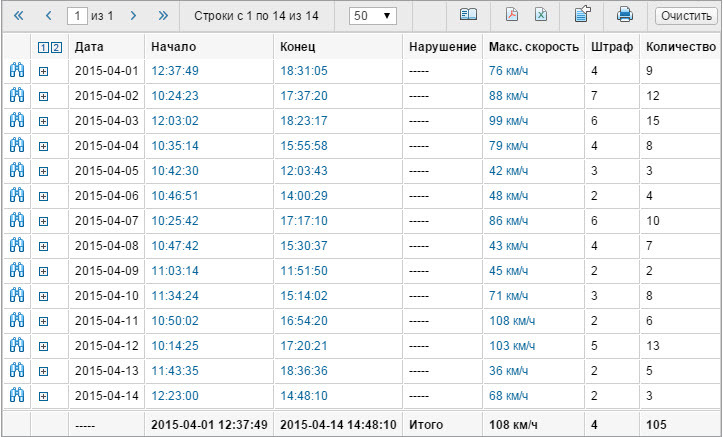
Task: Open start time 10:24:23 link
Action: tap(175, 96)
